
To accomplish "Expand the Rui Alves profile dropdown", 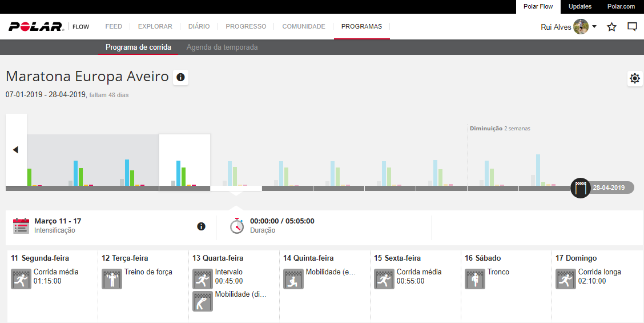I will pos(594,27).
